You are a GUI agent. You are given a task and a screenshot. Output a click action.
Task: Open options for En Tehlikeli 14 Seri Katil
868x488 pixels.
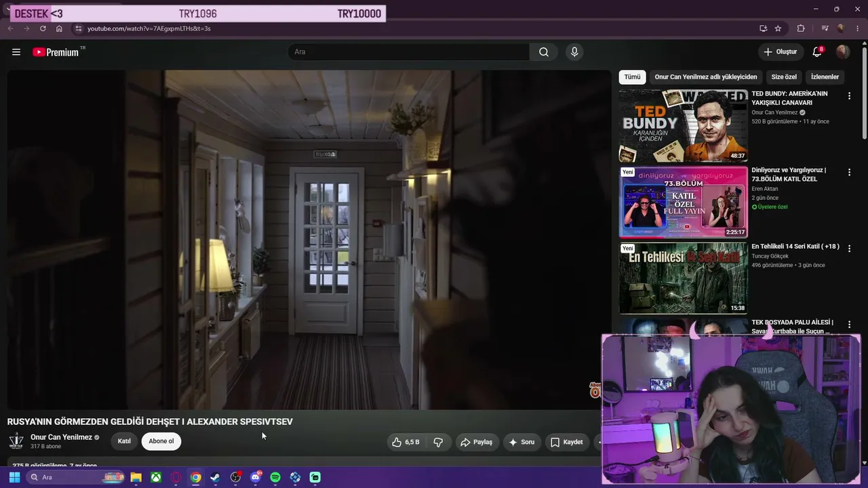pyautogui.click(x=849, y=249)
